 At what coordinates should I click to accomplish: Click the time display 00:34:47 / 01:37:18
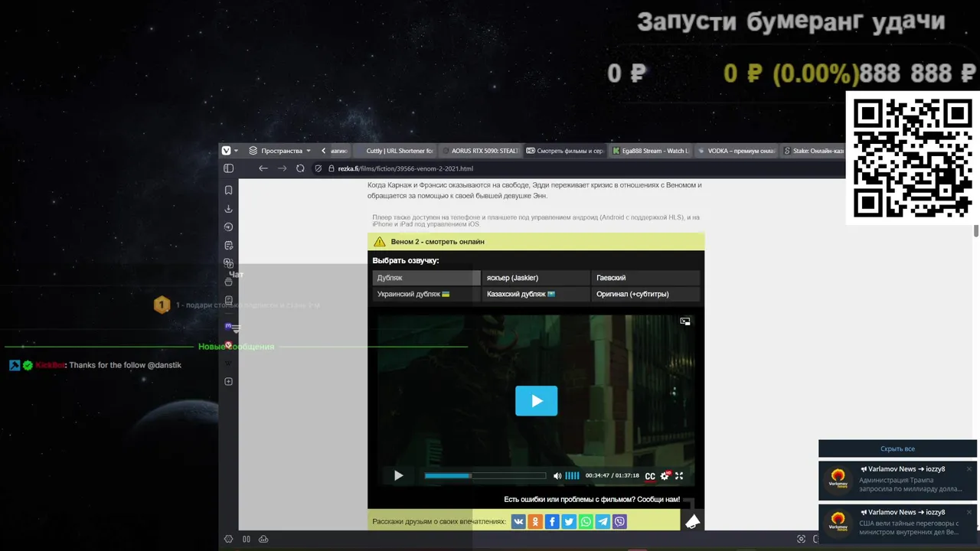pos(612,475)
